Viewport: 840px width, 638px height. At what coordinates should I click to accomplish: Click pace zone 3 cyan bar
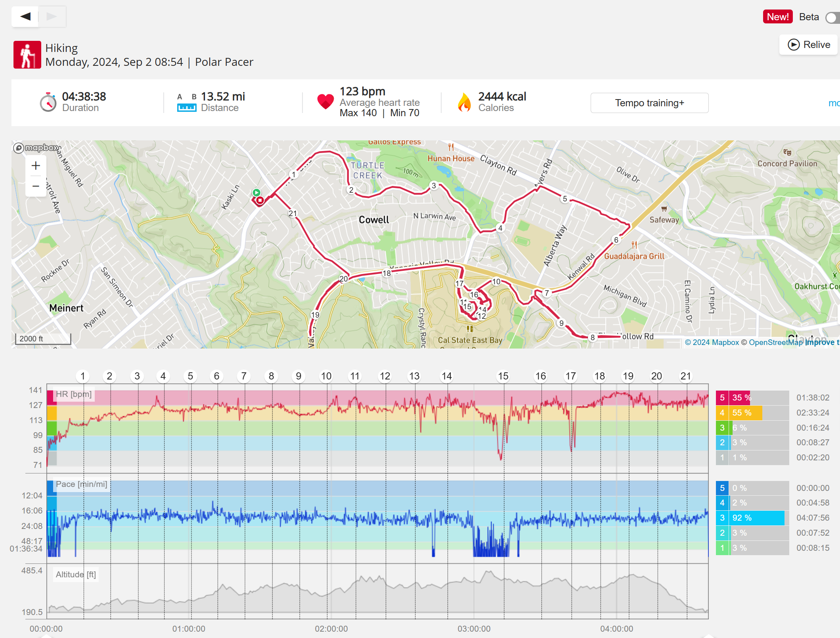tap(757, 518)
